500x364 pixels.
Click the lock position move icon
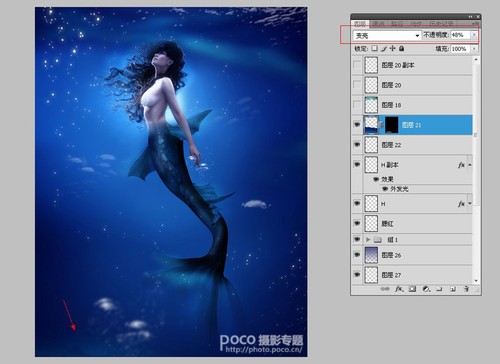tap(393, 49)
